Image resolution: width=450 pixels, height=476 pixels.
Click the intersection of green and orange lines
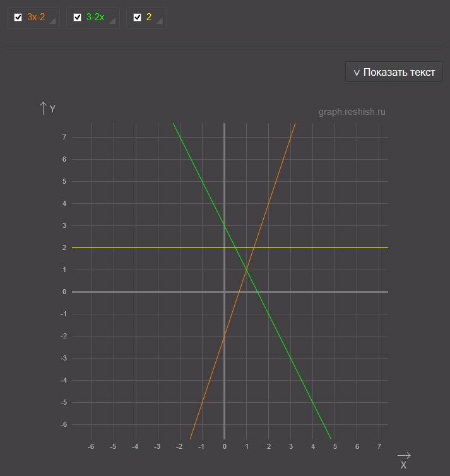click(246, 270)
